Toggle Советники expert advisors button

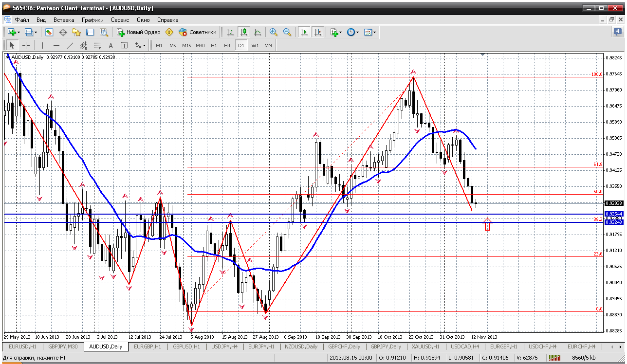(197, 32)
